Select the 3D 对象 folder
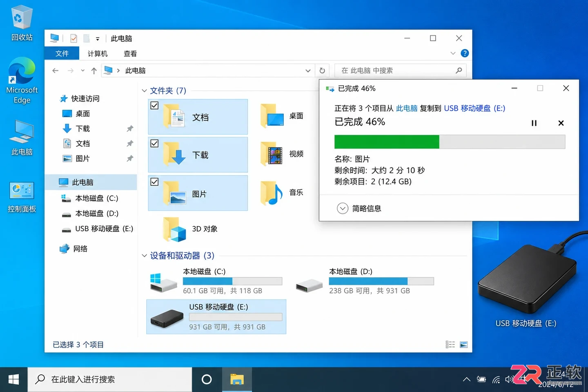The width and height of the screenshot is (588, 392). click(190, 229)
